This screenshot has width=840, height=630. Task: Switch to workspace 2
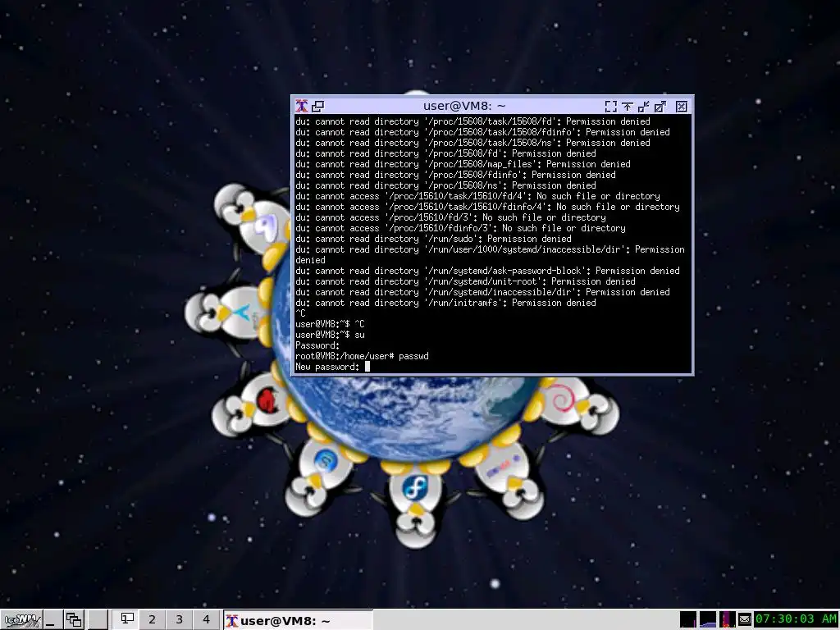click(152, 620)
